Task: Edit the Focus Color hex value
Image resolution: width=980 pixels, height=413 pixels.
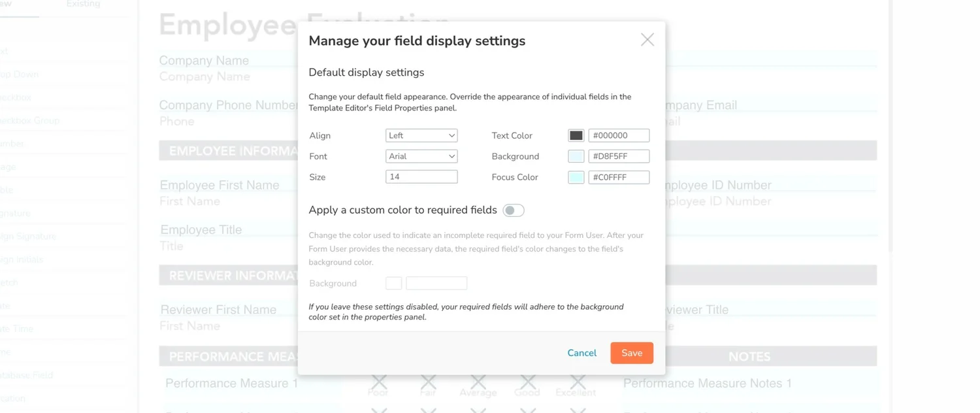Action: (x=618, y=176)
